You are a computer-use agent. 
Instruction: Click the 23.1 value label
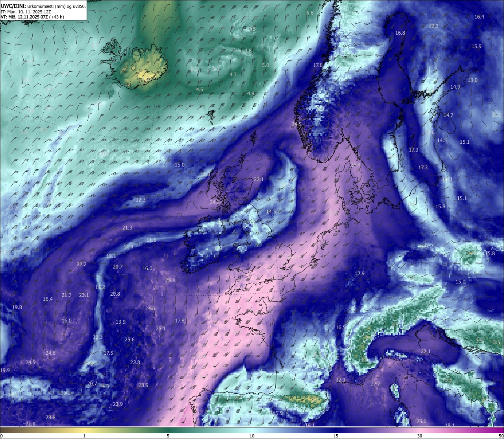click(x=84, y=295)
